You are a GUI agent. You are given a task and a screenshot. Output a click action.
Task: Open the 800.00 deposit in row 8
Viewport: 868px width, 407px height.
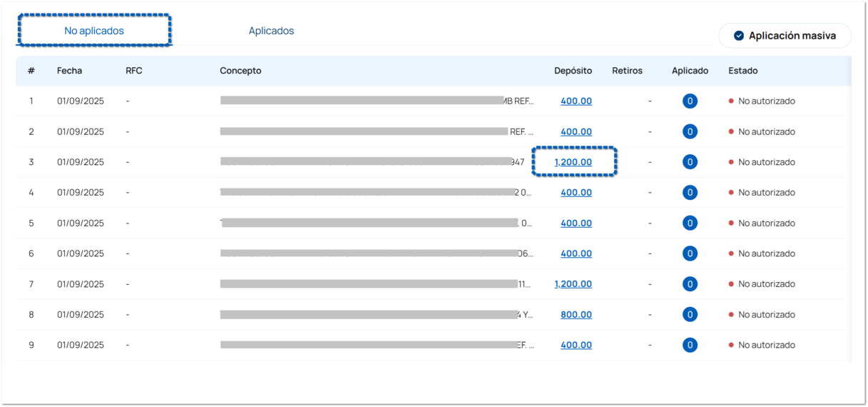(576, 315)
